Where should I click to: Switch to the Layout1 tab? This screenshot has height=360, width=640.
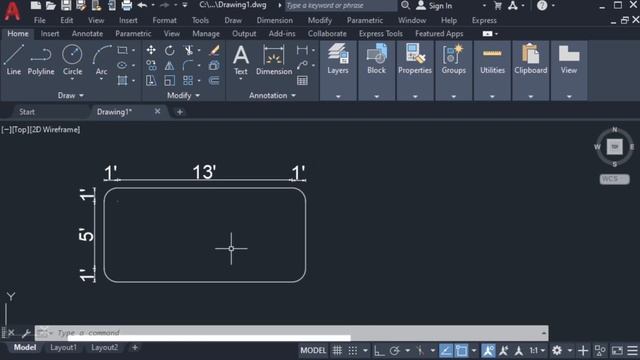click(63, 347)
